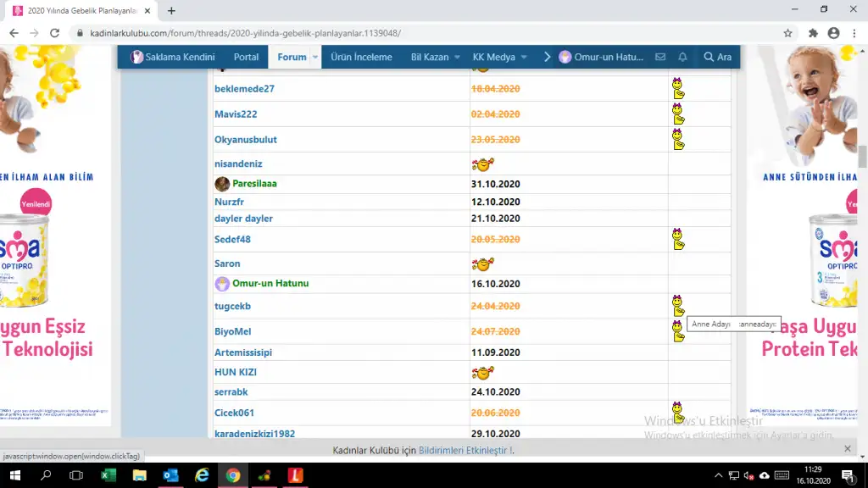Expand the Forum dropdown arrow
Viewport: 868px width, 488px height.
[315, 57]
